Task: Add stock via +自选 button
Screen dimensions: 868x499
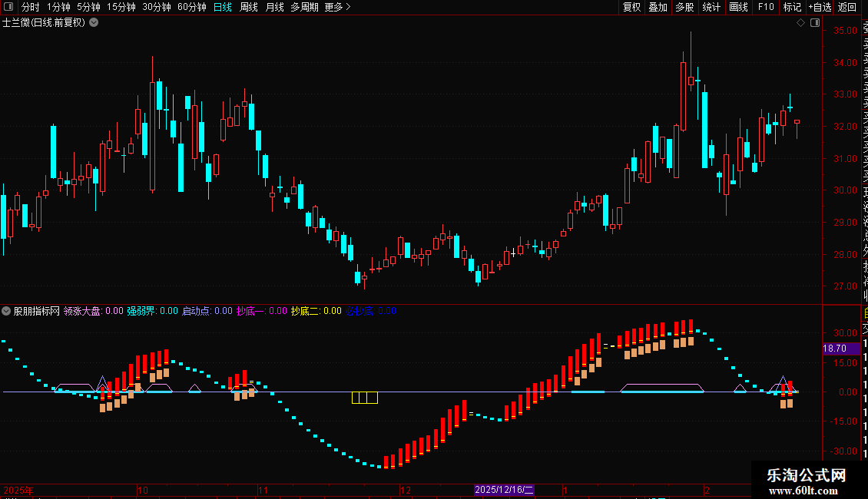Action: pyautogui.click(x=820, y=7)
